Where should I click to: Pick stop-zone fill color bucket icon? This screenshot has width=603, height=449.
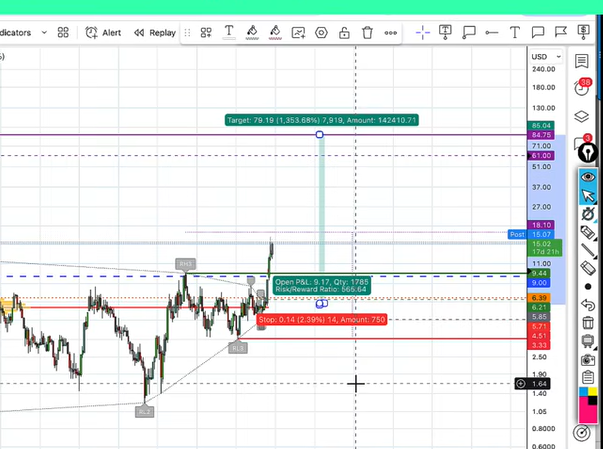(275, 32)
